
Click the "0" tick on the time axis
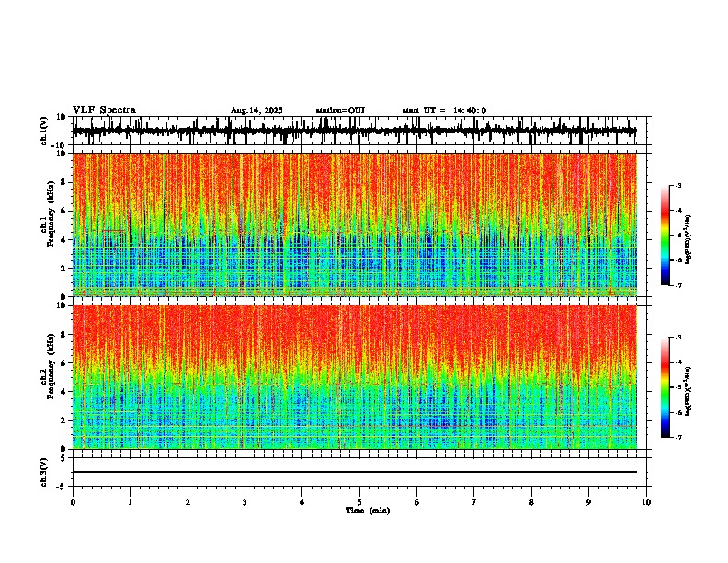click(x=73, y=502)
